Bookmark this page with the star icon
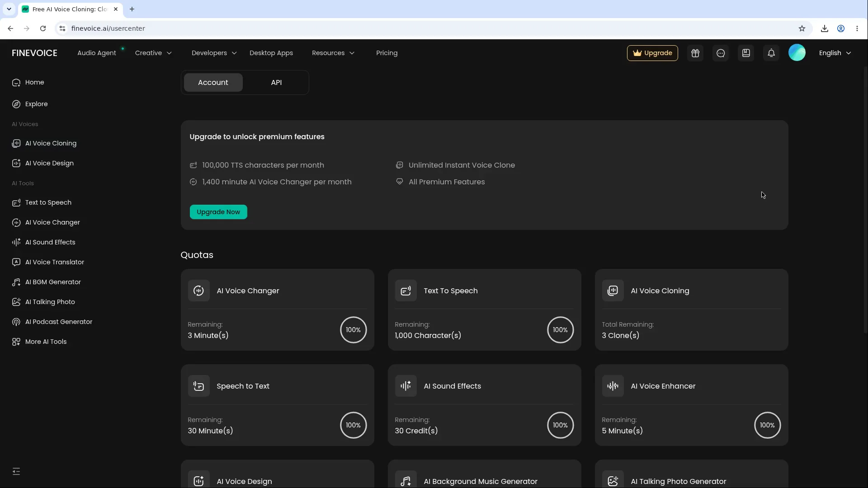868x488 pixels. pos(802,28)
